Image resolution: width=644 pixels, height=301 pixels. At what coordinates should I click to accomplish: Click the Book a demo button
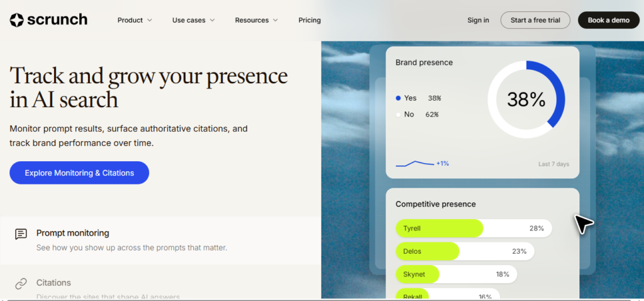pyautogui.click(x=609, y=20)
